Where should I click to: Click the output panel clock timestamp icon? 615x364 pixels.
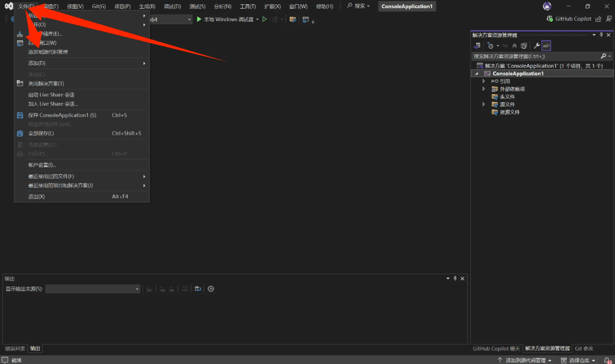pos(211,289)
